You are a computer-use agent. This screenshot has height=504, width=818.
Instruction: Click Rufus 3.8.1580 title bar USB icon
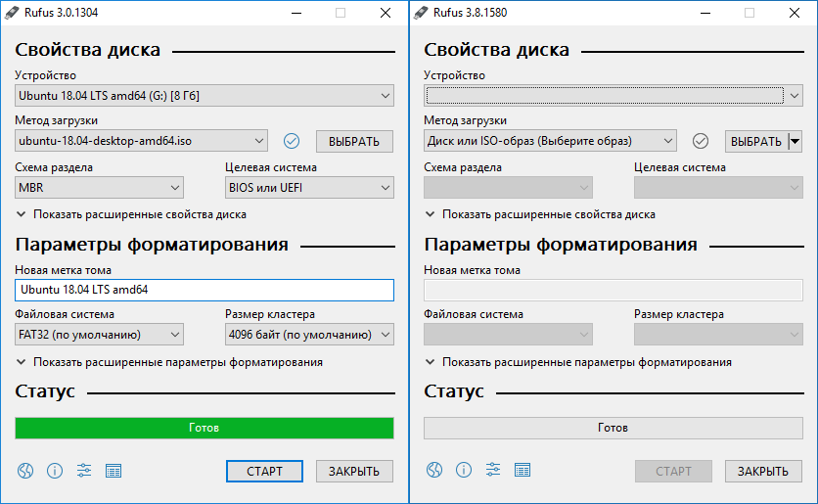coord(421,13)
